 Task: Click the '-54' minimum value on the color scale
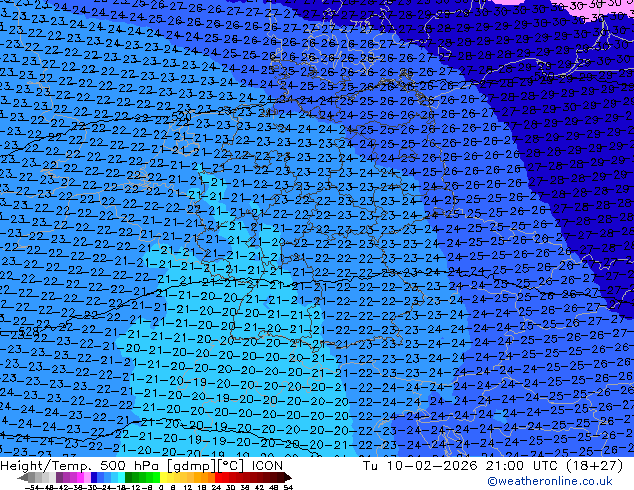click(32, 487)
